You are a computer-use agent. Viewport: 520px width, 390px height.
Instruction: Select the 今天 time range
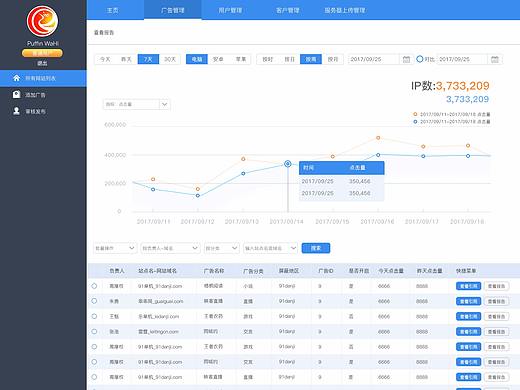pos(105,59)
